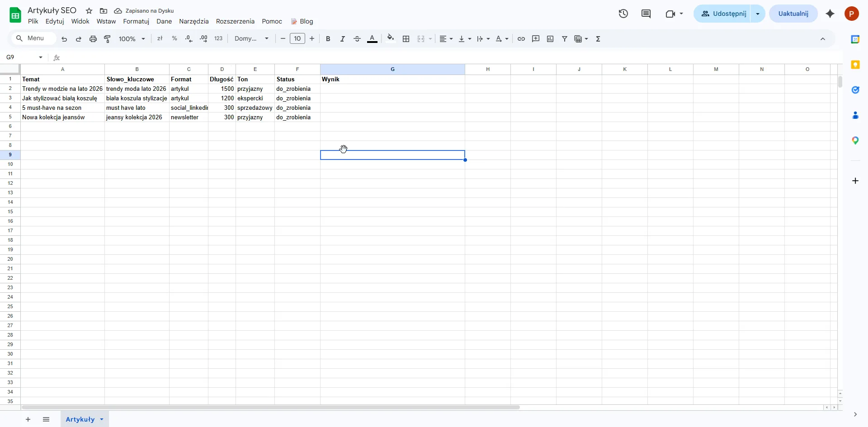Open name box dropdown arrow
The width and height of the screenshot is (868, 427).
[41, 57]
